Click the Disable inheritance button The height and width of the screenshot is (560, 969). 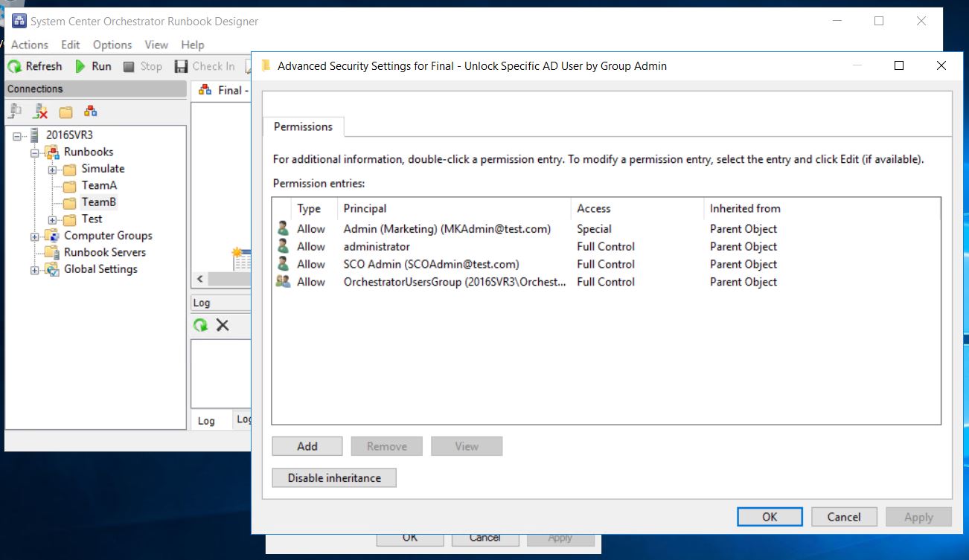(x=334, y=478)
